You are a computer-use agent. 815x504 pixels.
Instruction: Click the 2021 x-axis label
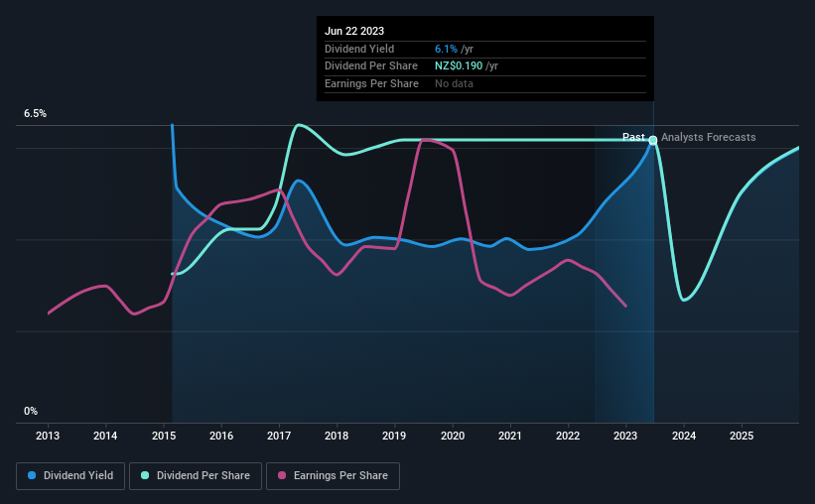click(510, 436)
